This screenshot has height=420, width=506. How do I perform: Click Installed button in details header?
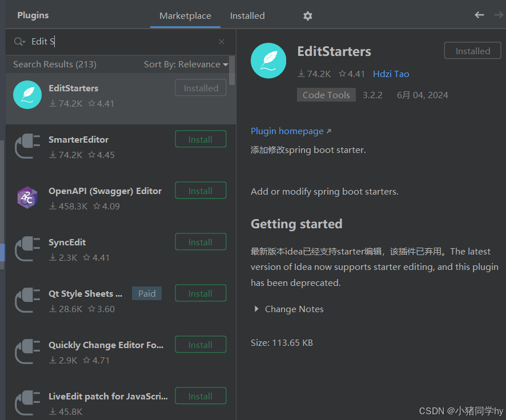click(x=473, y=51)
